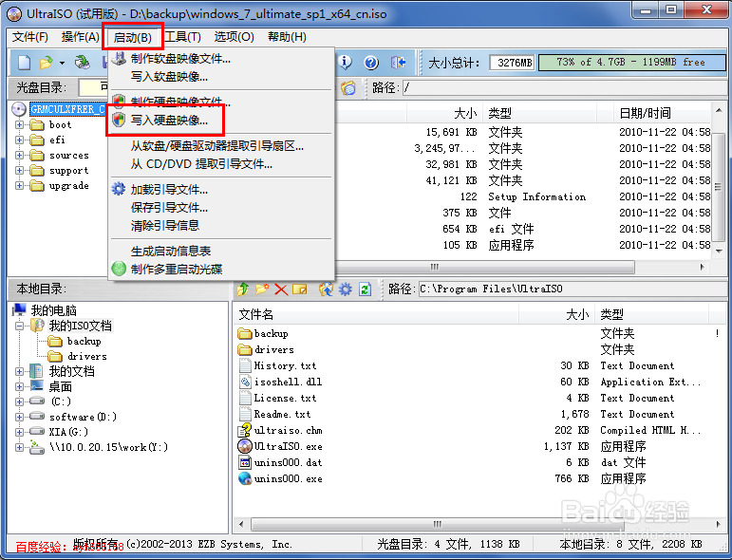Click the Open CD/DVD disc icon

coord(83,63)
